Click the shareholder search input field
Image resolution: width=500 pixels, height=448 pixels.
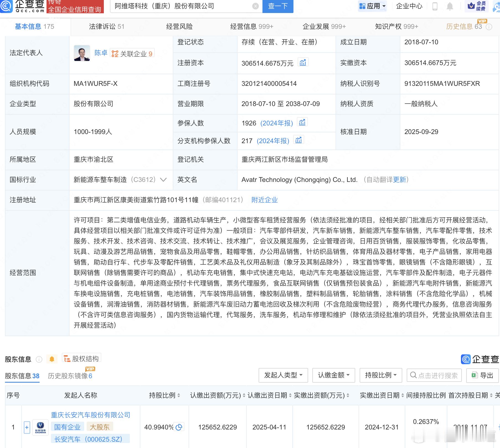point(434,375)
